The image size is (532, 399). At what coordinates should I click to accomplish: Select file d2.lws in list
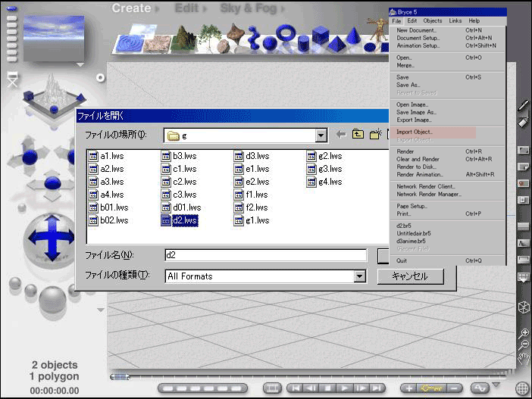[x=180, y=220]
